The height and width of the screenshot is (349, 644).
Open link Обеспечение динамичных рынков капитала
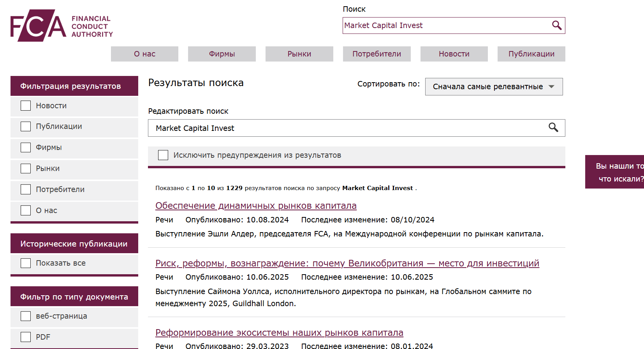click(x=256, y=206)
